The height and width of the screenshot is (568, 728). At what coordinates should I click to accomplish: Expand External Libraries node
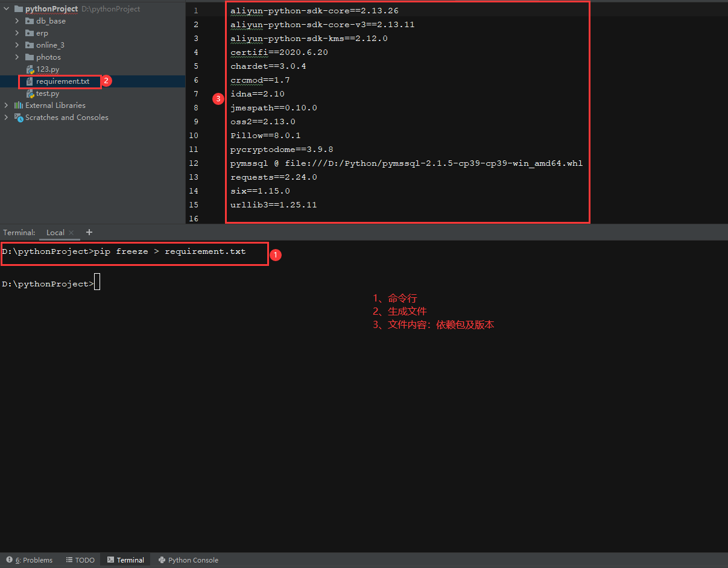click(6, 106)
